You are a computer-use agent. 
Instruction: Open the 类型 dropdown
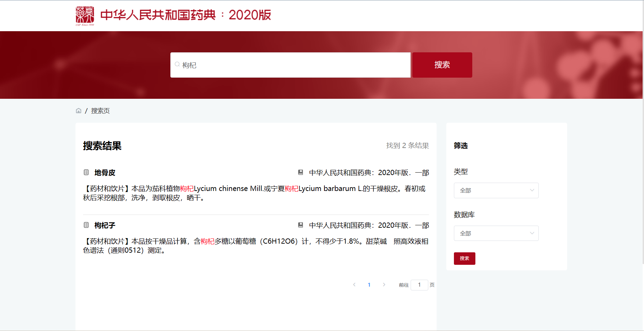pyautogui.click(x=496, y=190)
